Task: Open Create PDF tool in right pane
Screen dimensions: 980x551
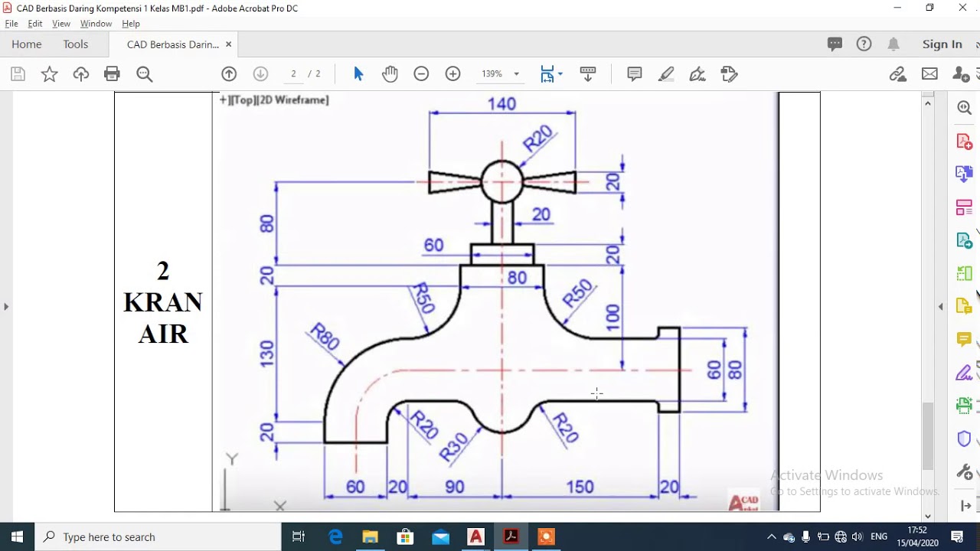Action: [x=964, y=142]
